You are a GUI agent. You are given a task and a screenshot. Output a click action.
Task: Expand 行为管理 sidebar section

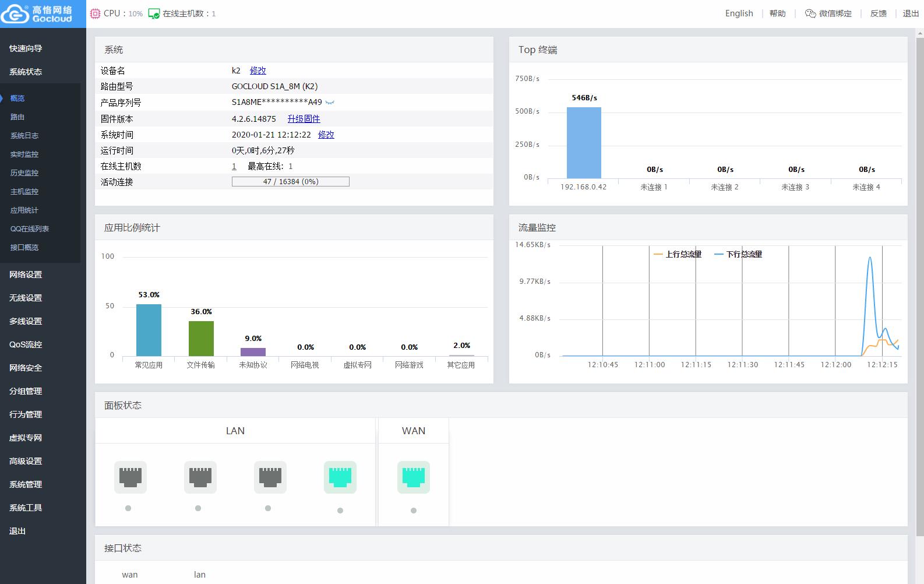[26, 414]
